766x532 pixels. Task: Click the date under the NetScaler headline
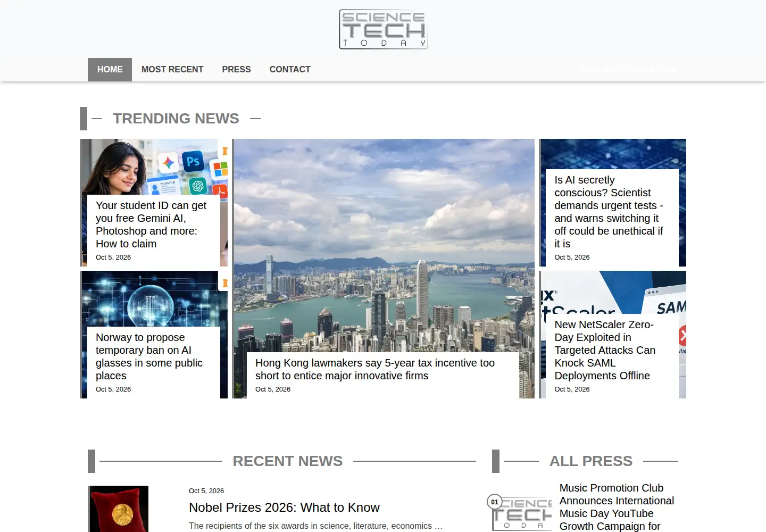click(572, 389)
